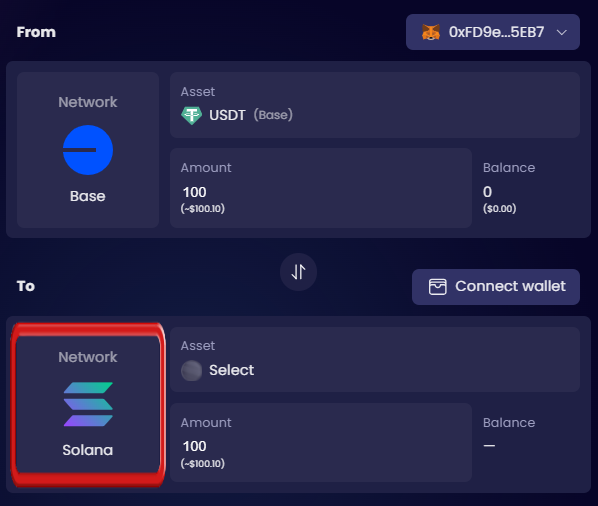Click the grey placeholder asset icon
598x506 pixels.
click(x=191, y=370)
